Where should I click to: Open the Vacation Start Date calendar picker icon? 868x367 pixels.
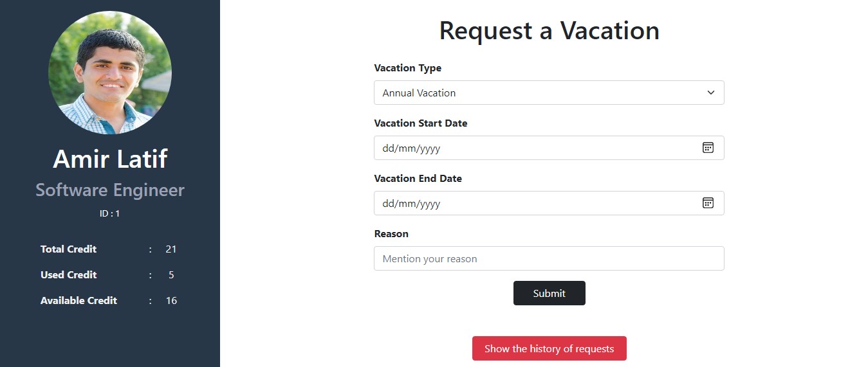(x=708, y=148)
